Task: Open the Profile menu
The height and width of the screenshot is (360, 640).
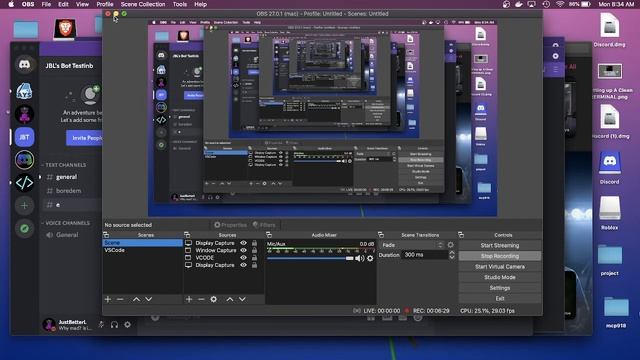Action: coord(105,4)
